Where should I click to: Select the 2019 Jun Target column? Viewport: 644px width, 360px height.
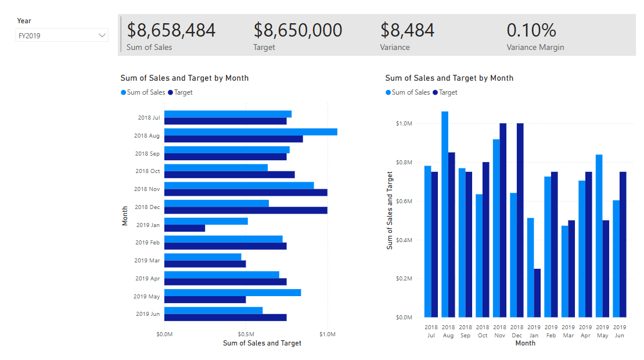tap(623, 244)
